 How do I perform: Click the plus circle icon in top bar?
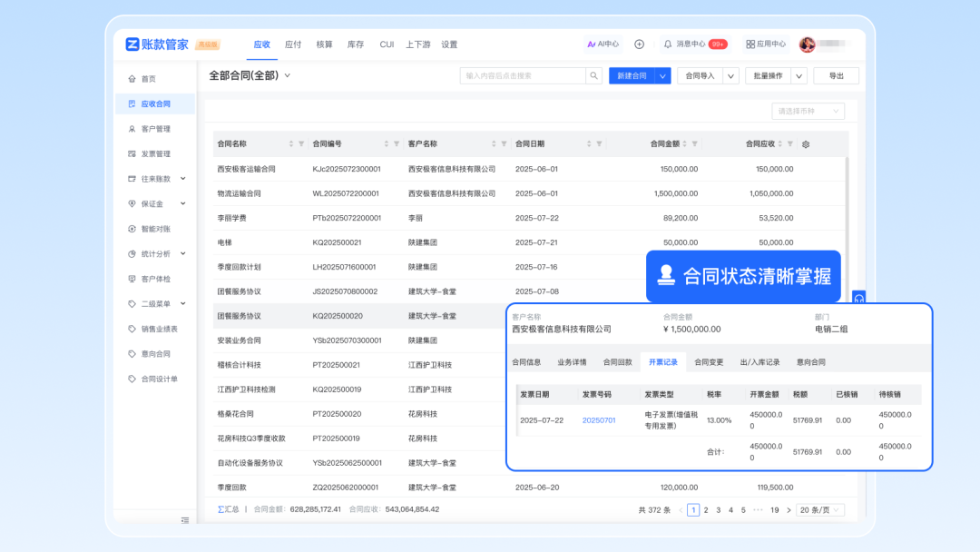pyautogui.click(x=639, y=44)
